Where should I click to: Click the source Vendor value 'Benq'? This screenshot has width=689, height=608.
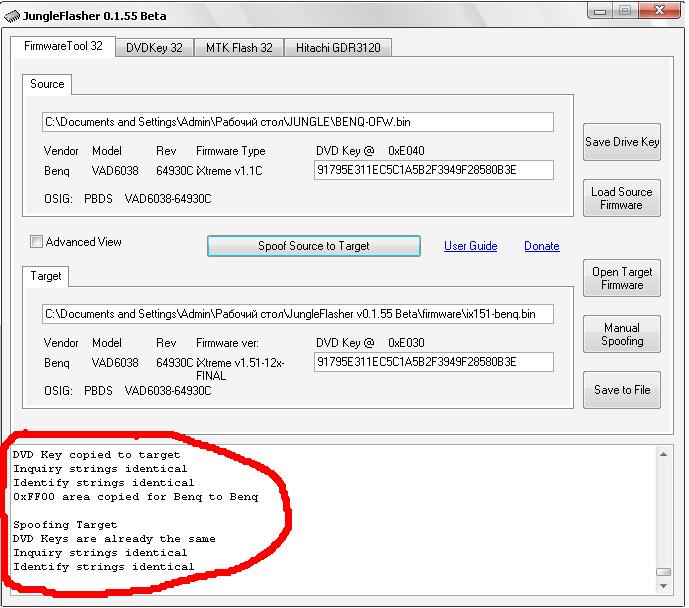tap(57, 171)
